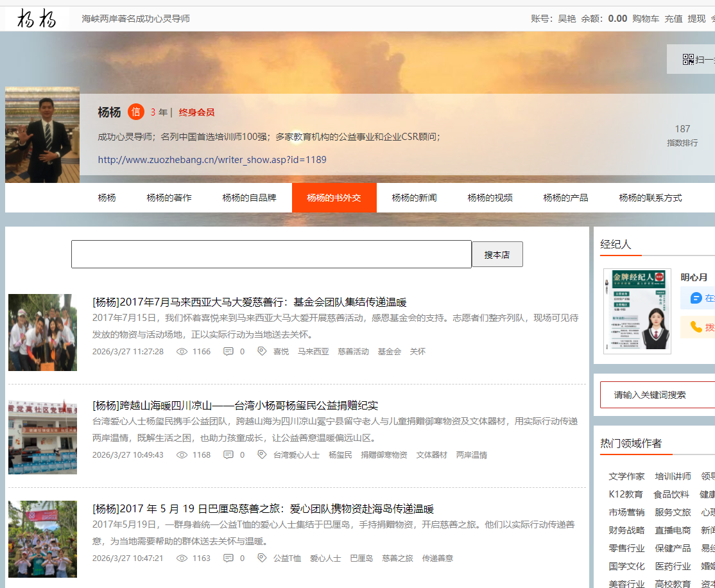Click the 充值 recharge link

tap(673, 19)
